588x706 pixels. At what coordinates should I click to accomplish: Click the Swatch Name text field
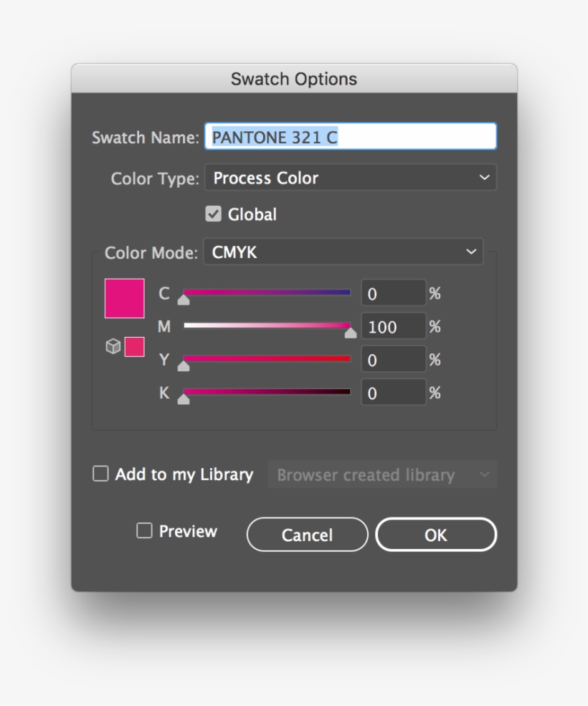[x=350, y=137]
